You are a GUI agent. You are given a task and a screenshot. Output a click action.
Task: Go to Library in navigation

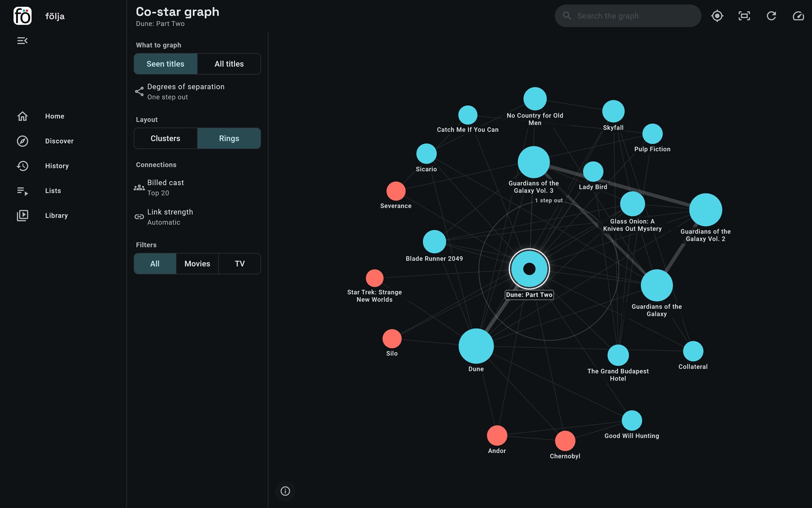point(56,215)
